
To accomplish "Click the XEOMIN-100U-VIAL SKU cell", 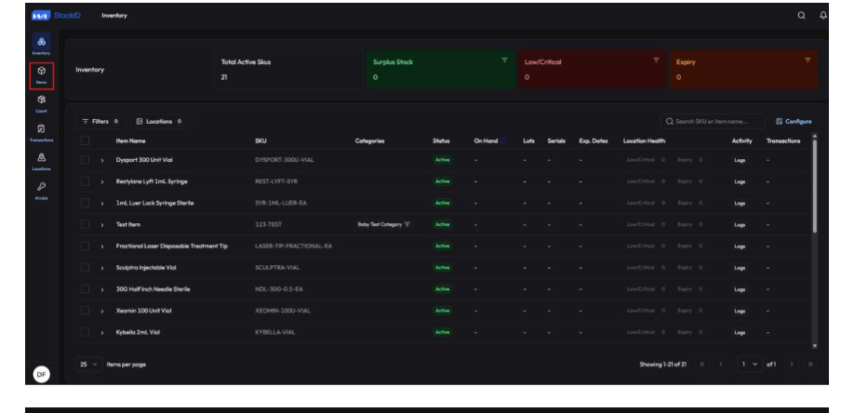I will 283,311.
